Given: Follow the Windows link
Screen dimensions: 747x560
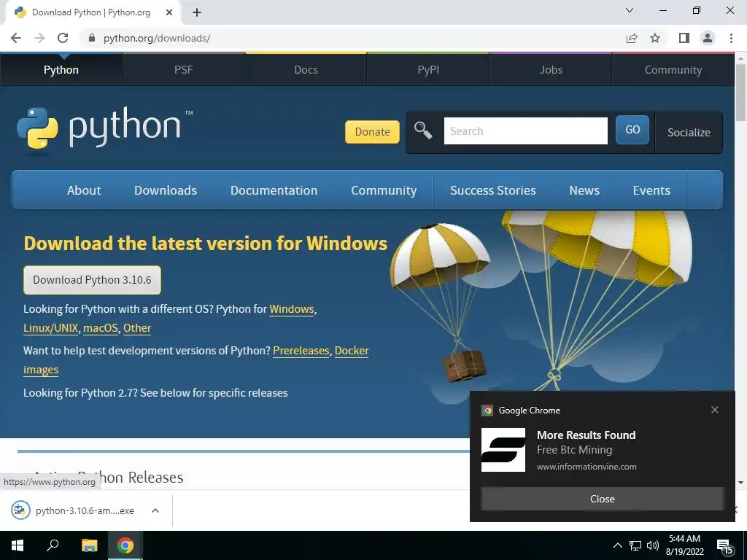Looking at the screenshot, I should tap(292, 309).
